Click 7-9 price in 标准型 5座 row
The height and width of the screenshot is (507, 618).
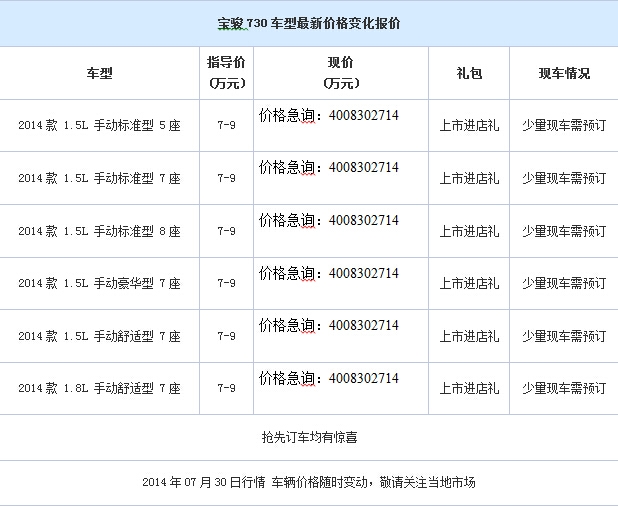coord(227,125)
